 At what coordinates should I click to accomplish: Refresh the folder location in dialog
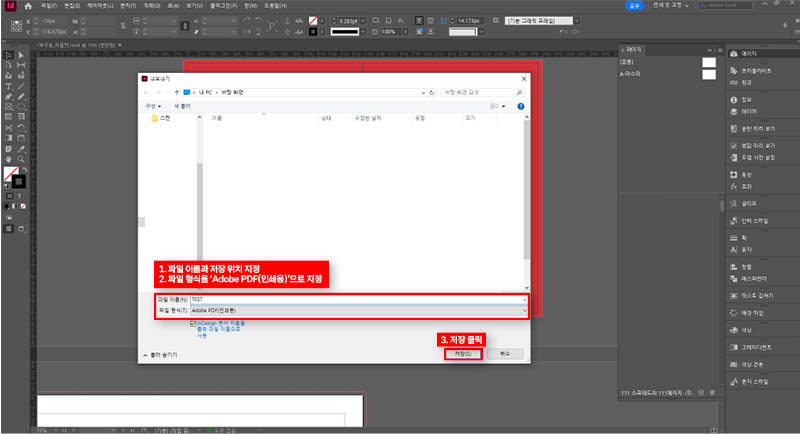pos(432,93)
